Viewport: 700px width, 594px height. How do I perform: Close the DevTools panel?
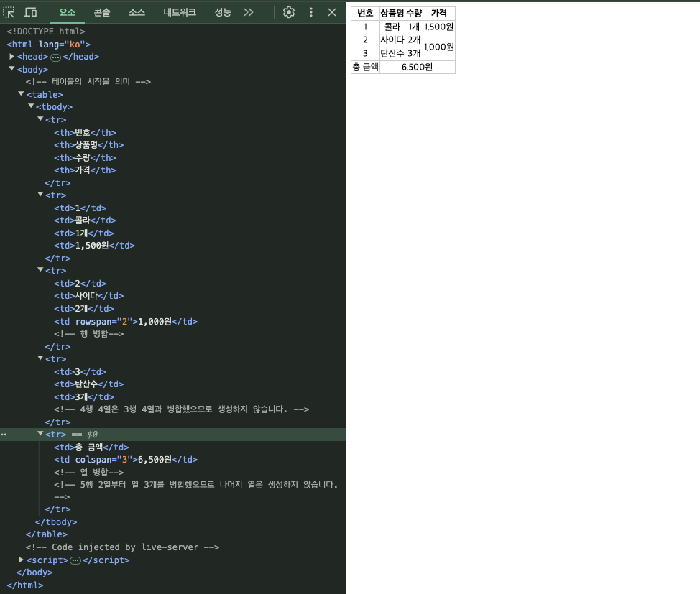click(332, 12)
